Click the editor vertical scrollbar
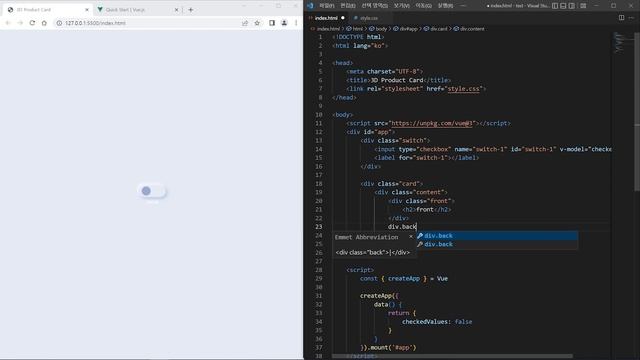 tap(637, 112)
